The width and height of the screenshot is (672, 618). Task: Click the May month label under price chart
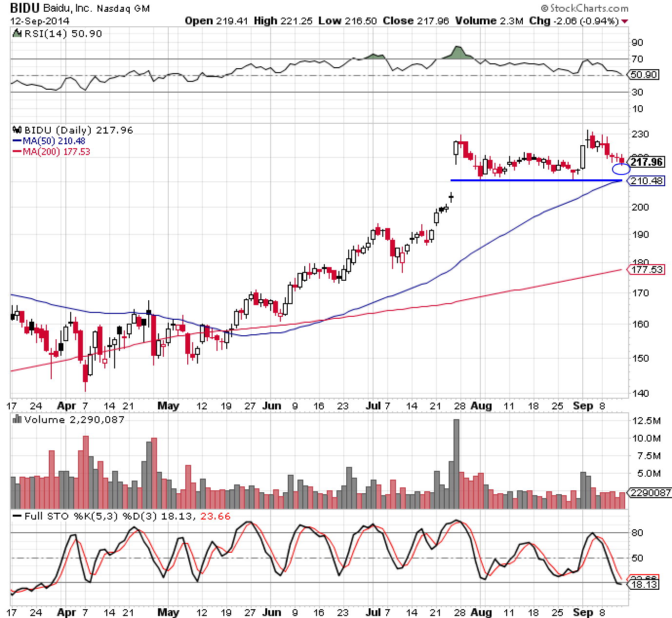click(x=168, y=406)
